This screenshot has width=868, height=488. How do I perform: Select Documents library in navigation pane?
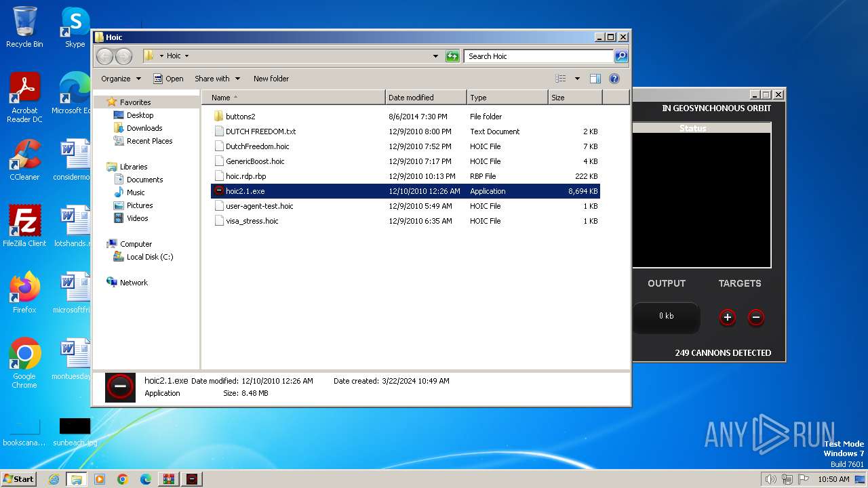click(144, 180)
